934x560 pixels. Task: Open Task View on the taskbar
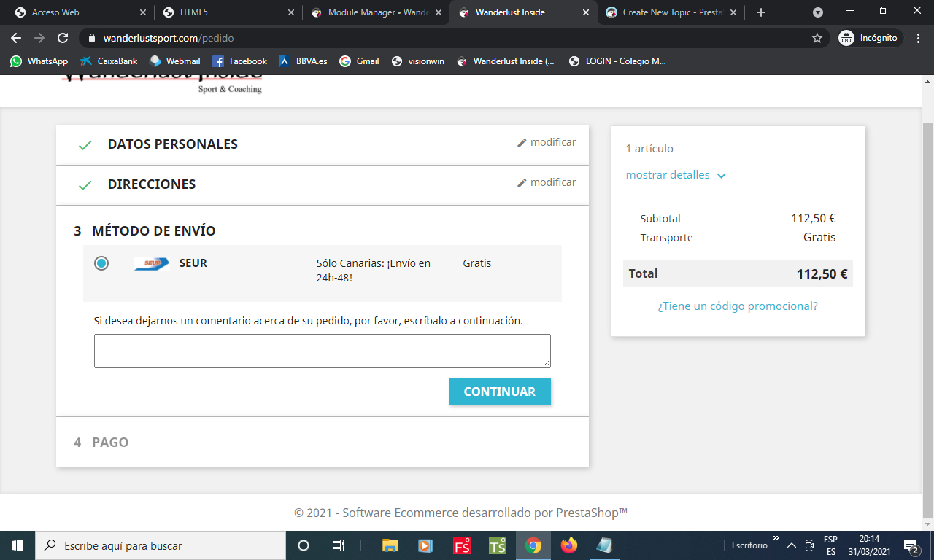click(339, 545)
